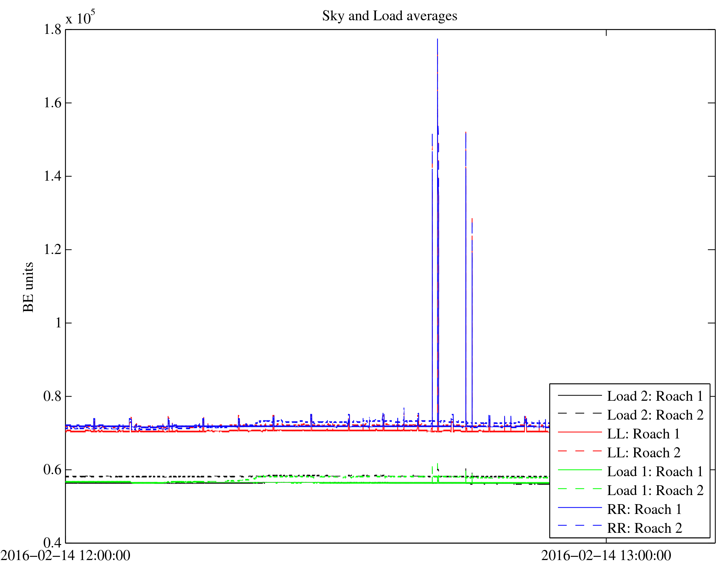Select the 'LL: Roach 1' legend entry
The image size is (725, 588).
click(x=643, y=434)
